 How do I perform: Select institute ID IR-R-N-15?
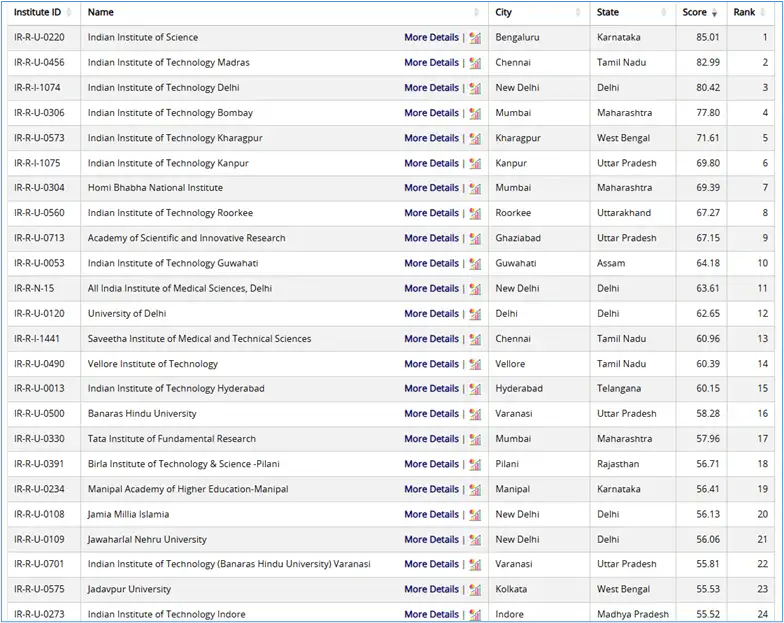[x=34, y=288]
